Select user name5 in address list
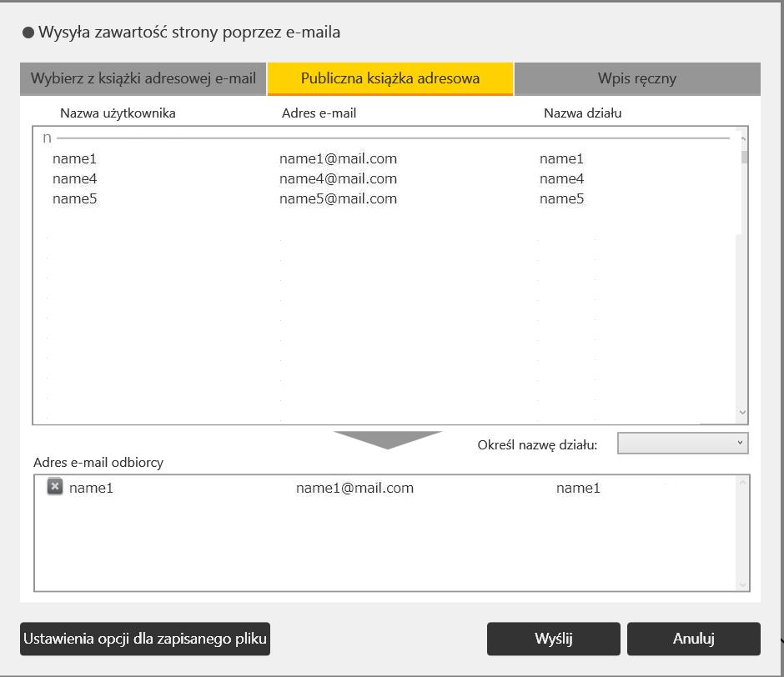 point(74,199)
